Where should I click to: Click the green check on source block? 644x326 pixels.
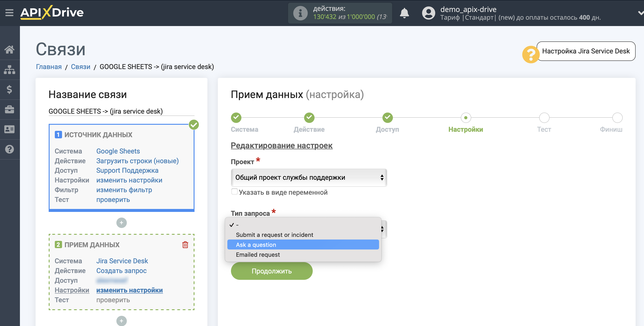pyautogui.click(x=194, y=125)
